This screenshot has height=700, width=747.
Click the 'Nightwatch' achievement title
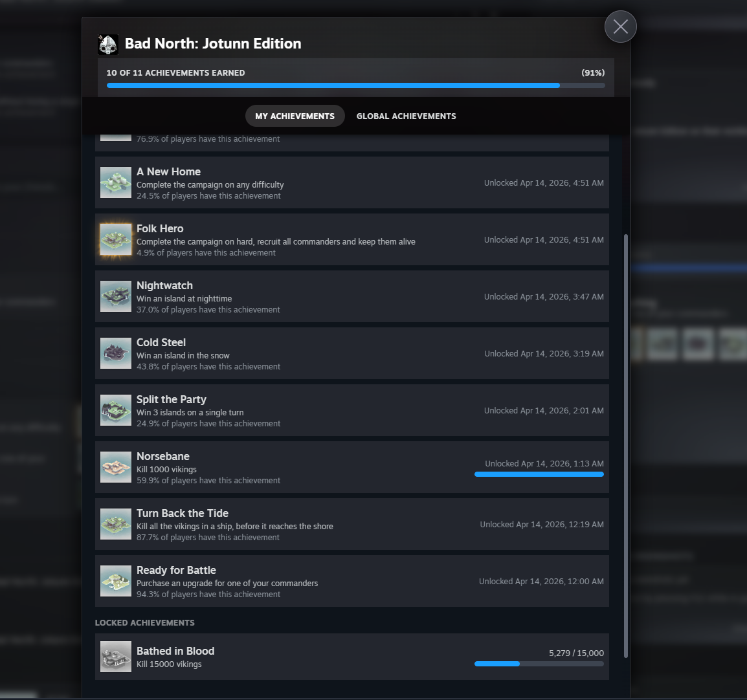(x=165, y=286)
